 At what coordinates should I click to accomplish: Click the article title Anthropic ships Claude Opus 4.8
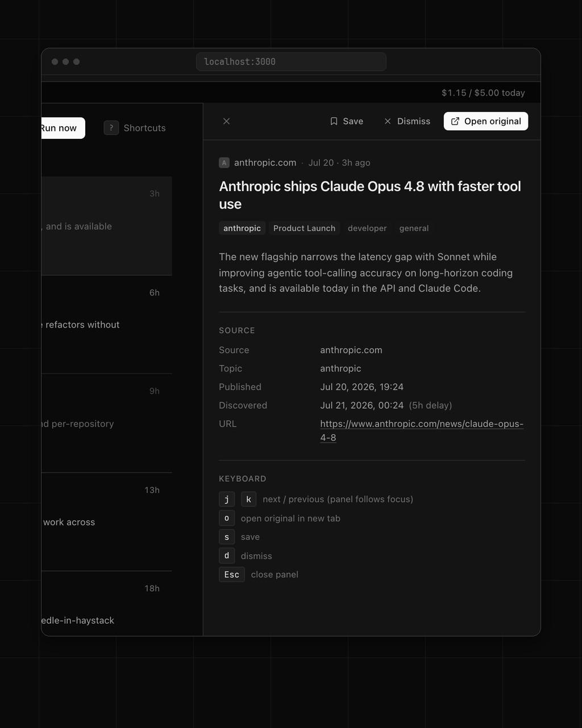[x=370, y=195]
